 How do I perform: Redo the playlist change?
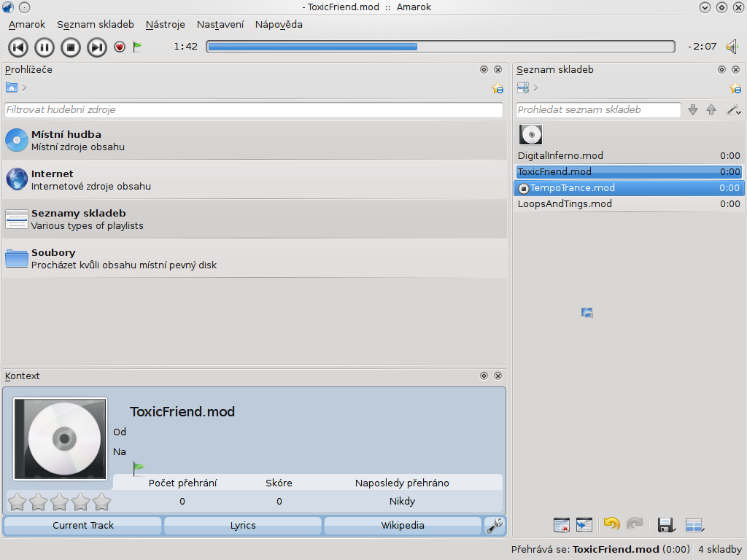(635, 524)
